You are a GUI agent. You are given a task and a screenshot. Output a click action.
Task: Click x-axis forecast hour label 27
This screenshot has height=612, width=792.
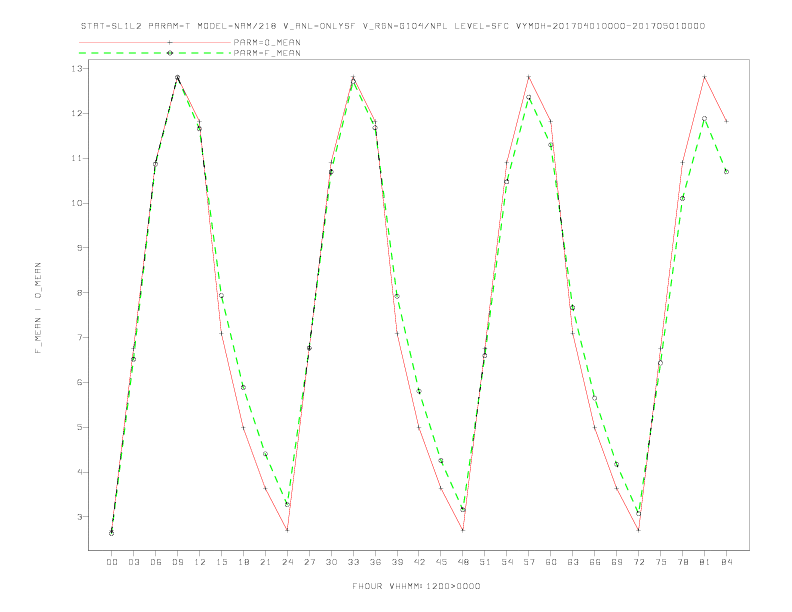click(309, 562)
